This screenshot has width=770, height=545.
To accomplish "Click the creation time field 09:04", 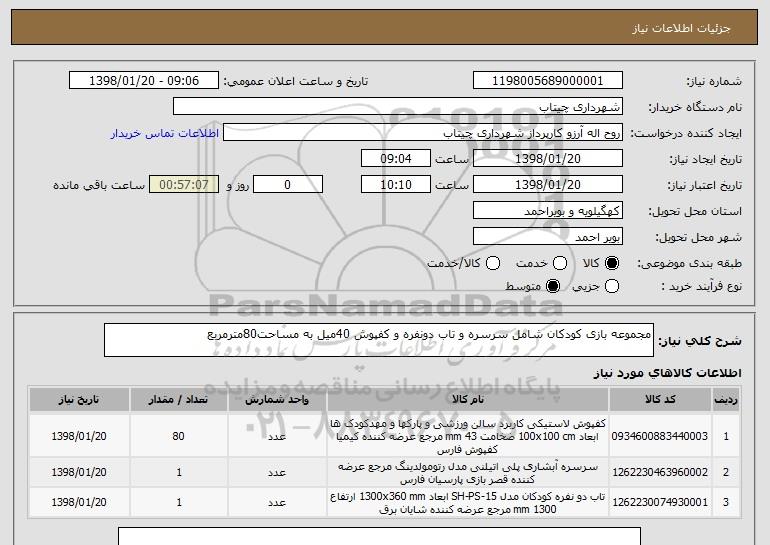I will click(396, 159).
